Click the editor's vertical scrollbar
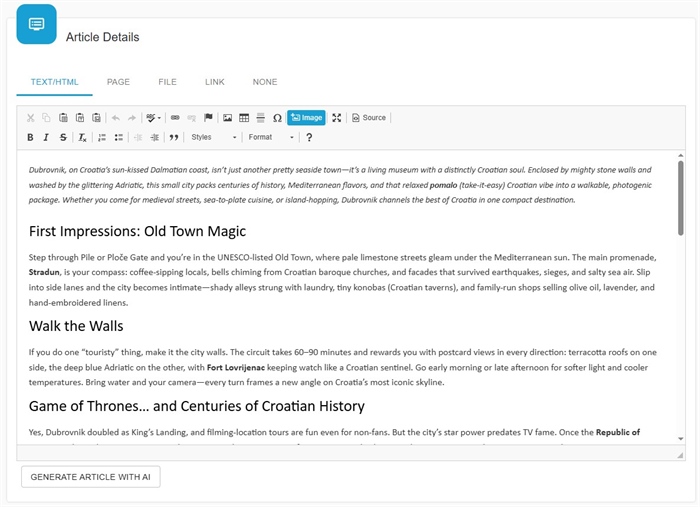 click(x=680, y=200)
